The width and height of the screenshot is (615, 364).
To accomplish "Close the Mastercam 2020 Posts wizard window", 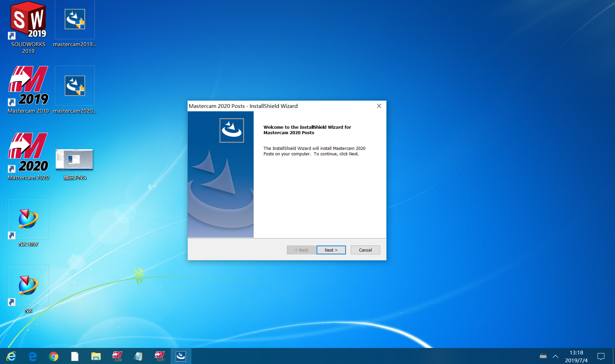I will [379, 106].
